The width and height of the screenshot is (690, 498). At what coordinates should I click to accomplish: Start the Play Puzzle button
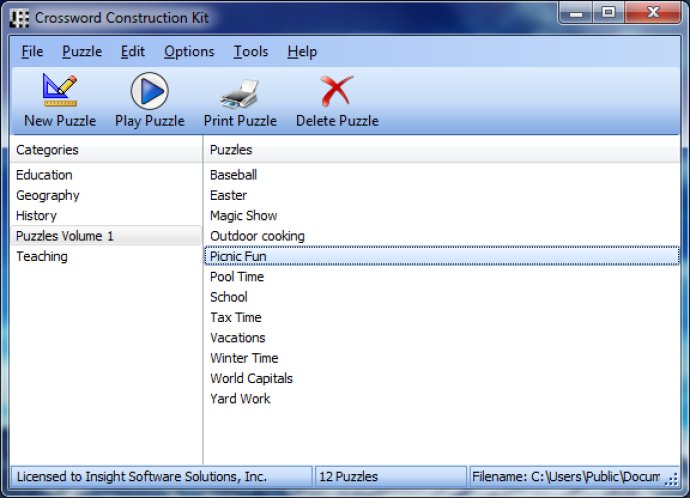tap(150, 100)
